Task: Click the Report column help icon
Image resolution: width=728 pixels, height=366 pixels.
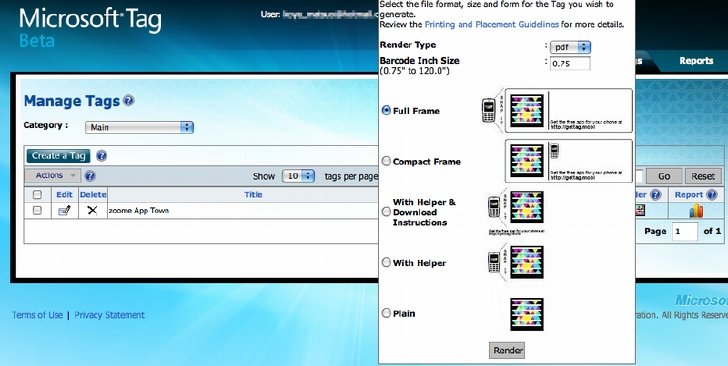Action: (711, 195)
